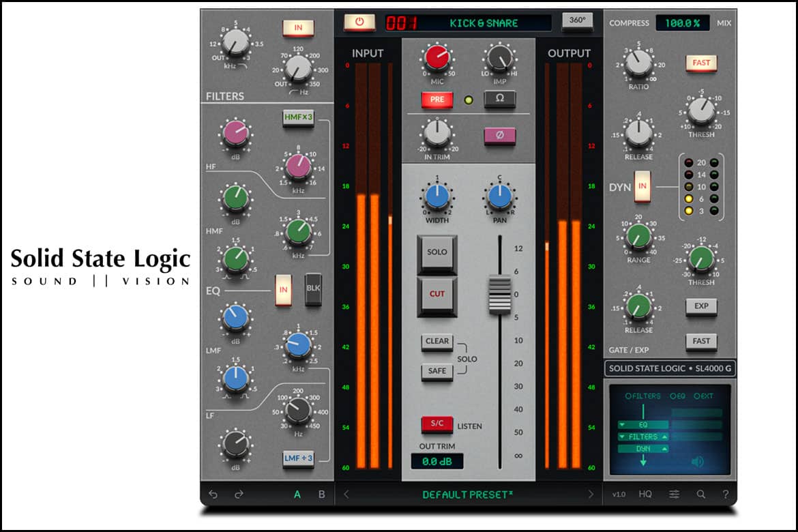Click the green gate RANGE knob
Viewport: 798px width, 532px height.
tap(638, 236)
